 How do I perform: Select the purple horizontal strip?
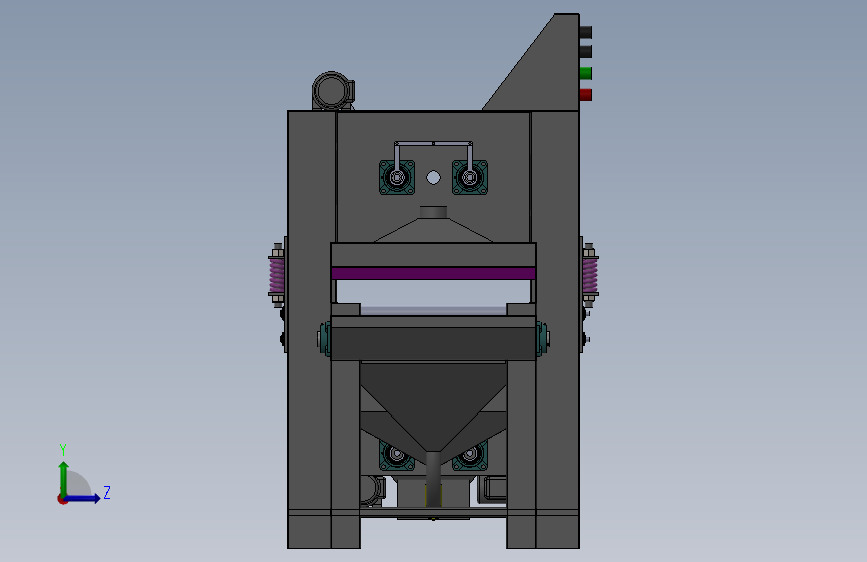pyautogui.click(x=434, y=273)
